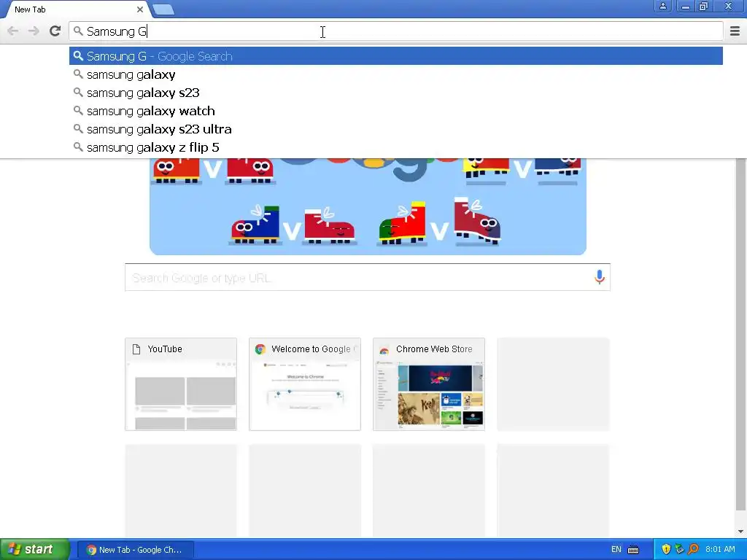Click the EN language indicator
Screen dimensions: 747x560
[x=616, y=550]
